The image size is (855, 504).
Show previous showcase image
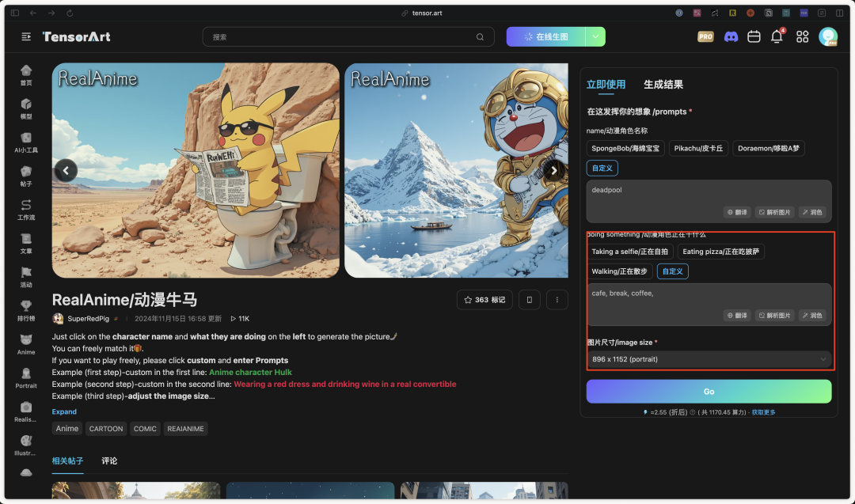[x=66, y=171]
